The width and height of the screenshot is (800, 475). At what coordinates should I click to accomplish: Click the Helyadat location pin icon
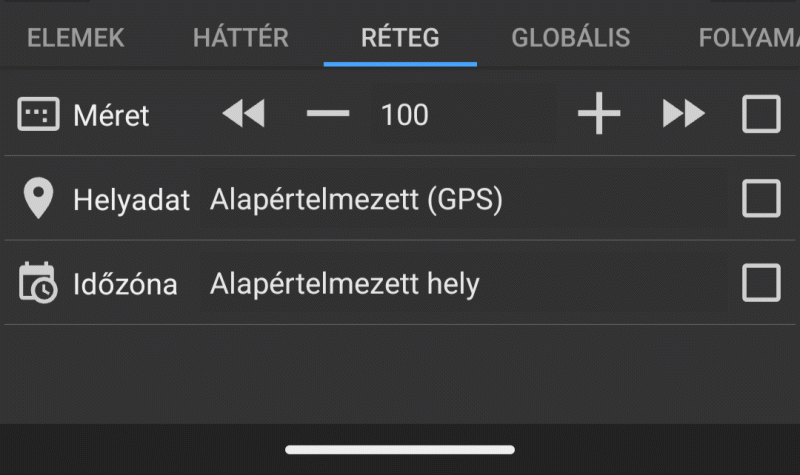coord(38,198)
